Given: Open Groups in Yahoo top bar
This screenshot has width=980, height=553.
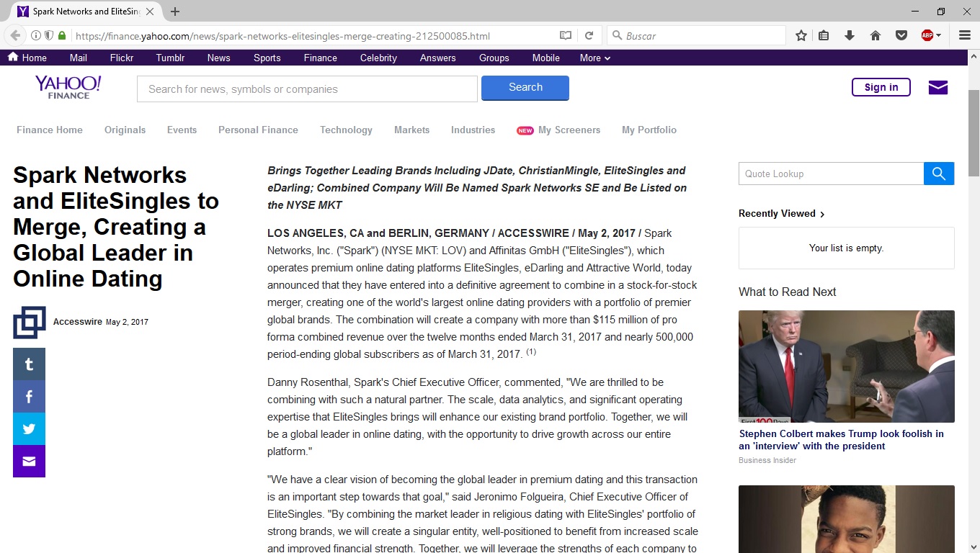Looking at the screenshot, I should 494,58.
